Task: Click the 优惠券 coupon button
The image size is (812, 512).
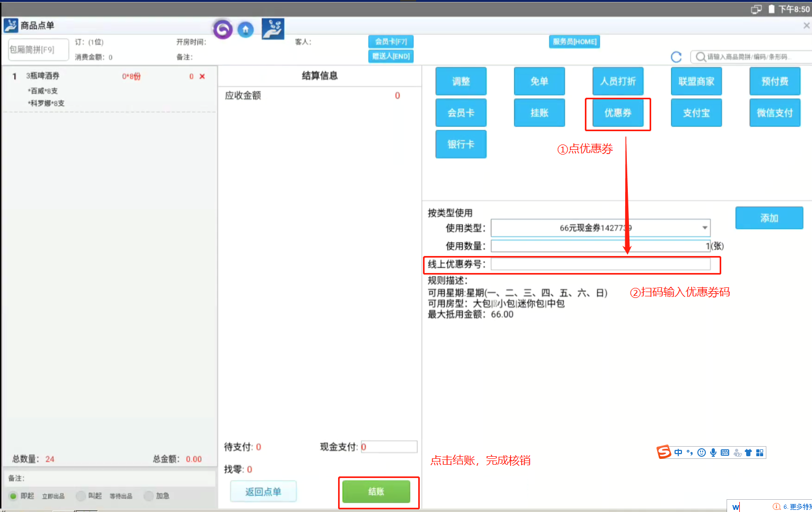Action: (618, 113)
